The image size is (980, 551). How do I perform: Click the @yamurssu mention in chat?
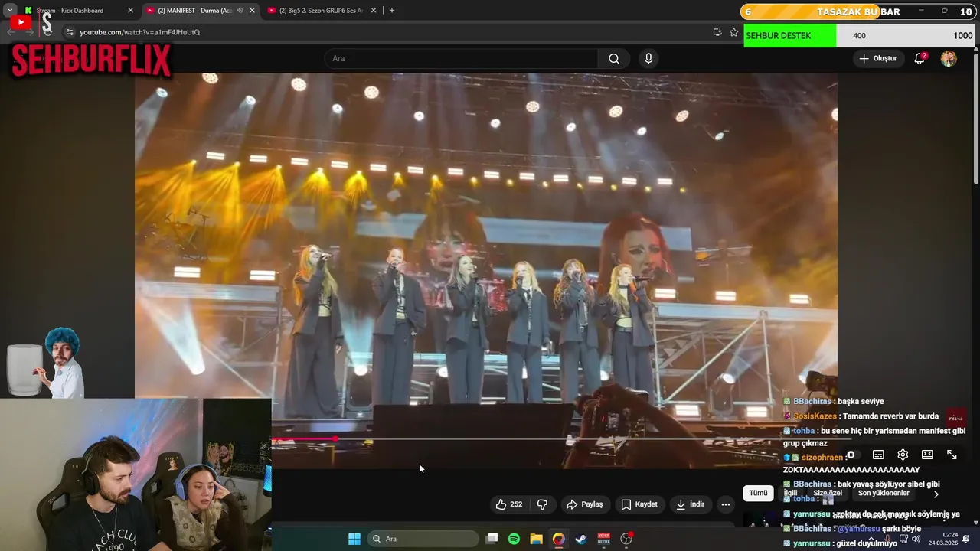pos(858,529)
